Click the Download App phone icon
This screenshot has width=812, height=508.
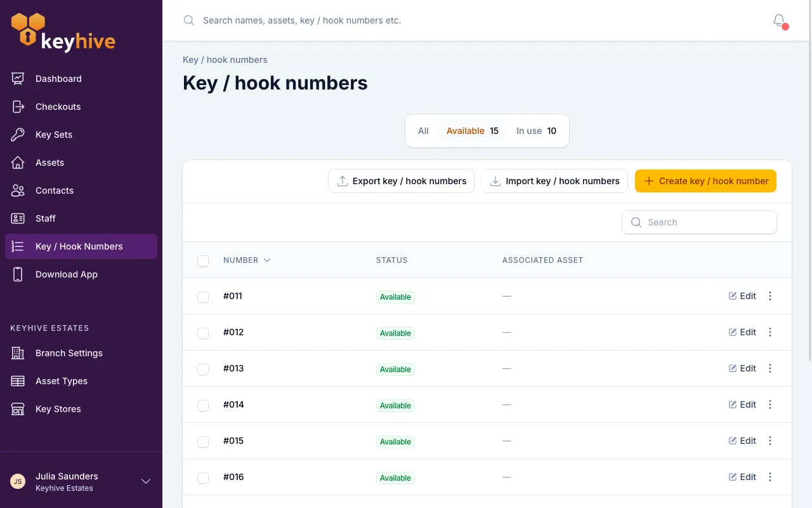coord(18,274)
